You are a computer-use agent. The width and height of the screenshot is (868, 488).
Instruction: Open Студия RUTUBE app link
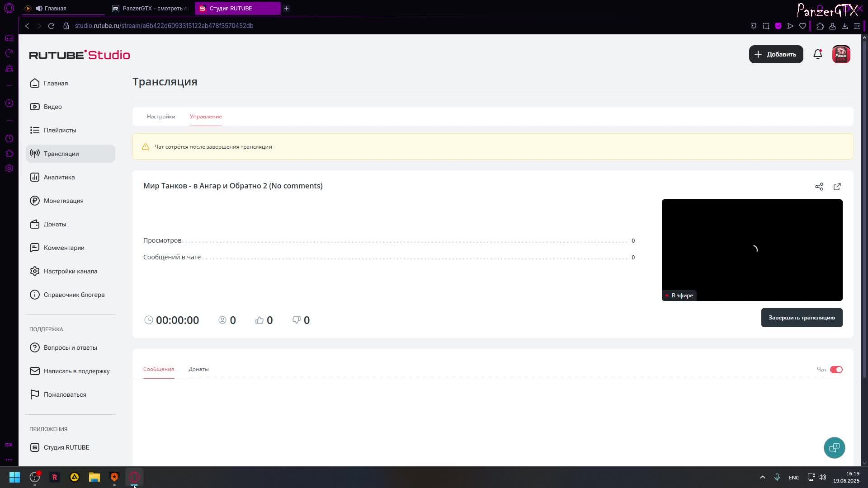(x=71, y=447)
